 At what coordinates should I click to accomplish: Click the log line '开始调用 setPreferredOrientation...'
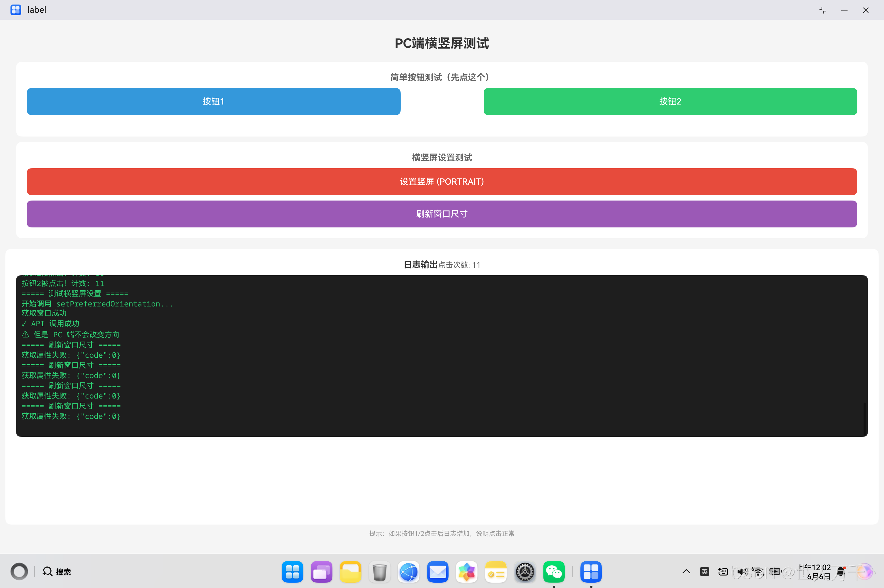click(x=97, y=304)
